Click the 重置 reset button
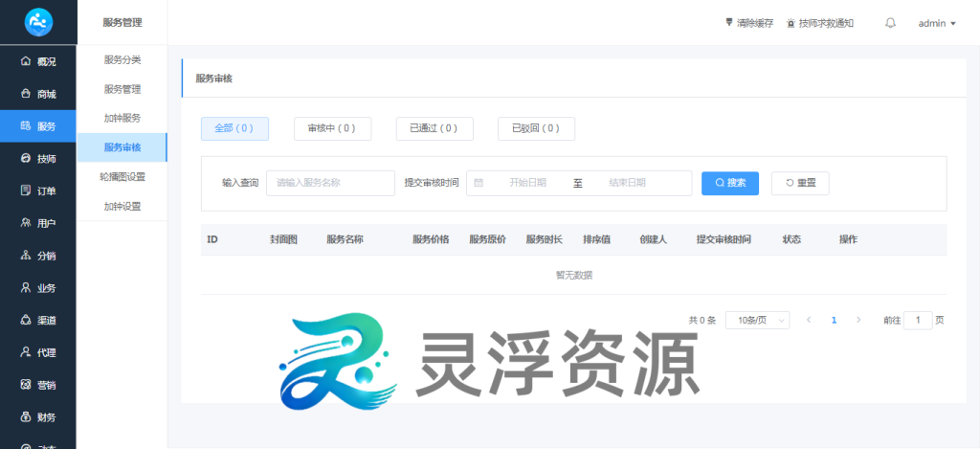Viewport: 980px width, 449px height. (x=800, y=183)
